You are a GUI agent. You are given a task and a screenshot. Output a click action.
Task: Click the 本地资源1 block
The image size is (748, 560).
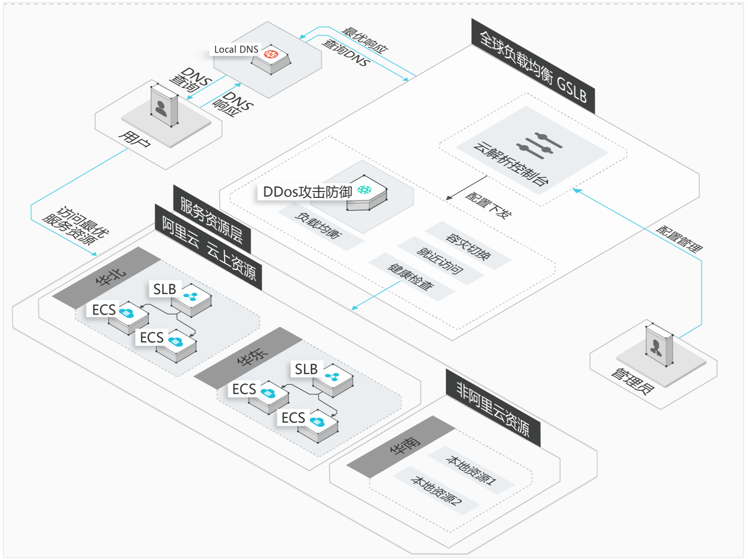(471, 470)
